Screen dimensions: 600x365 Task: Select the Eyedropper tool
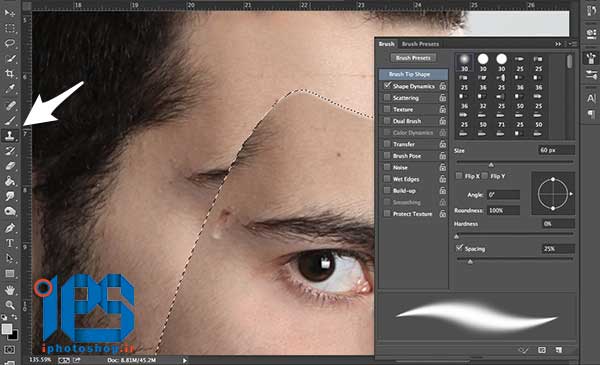pyautogui.click(x=10, y=89)
